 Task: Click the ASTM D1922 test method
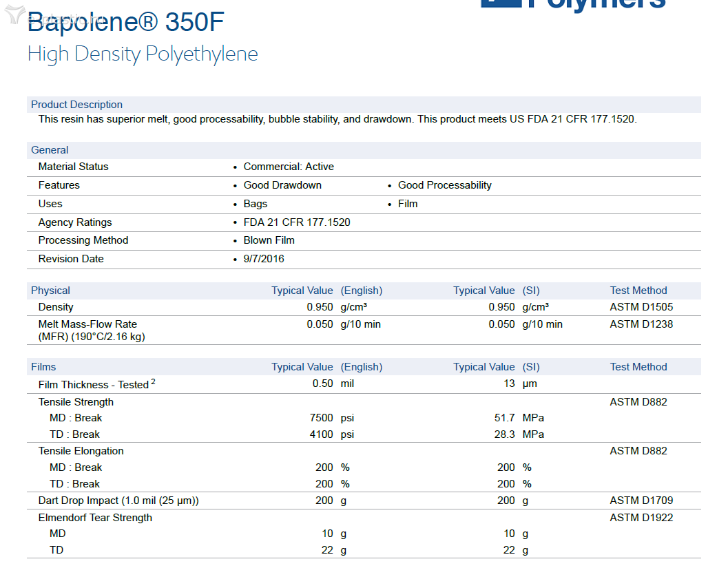coord(641,518)
